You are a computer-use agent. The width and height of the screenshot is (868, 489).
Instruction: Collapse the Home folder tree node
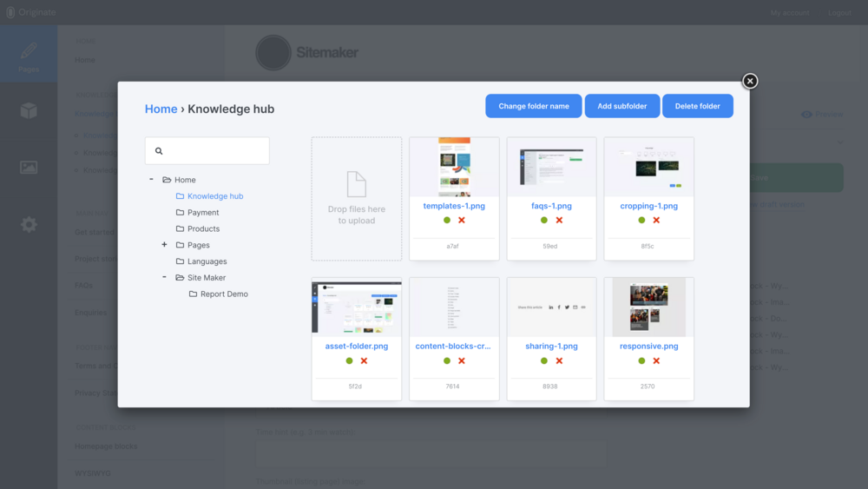pyautogui.click(x=151, y=180)
